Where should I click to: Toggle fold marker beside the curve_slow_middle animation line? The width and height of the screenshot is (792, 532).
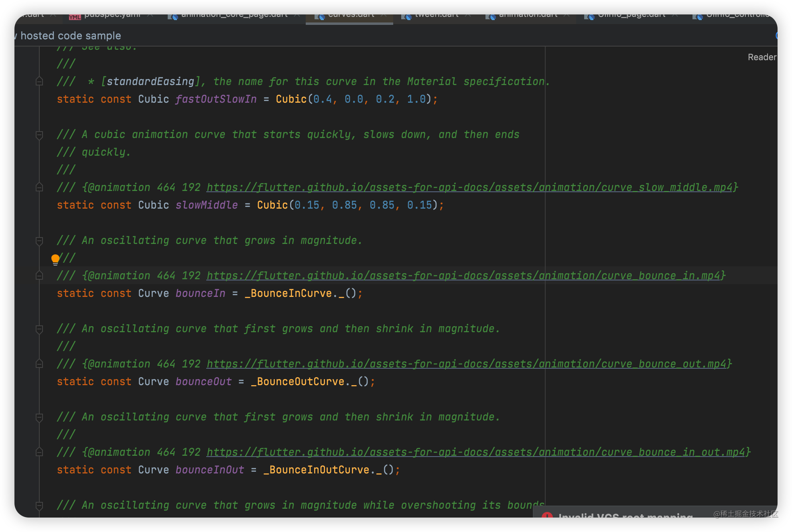pyautogui.click(x=39, y=187)
